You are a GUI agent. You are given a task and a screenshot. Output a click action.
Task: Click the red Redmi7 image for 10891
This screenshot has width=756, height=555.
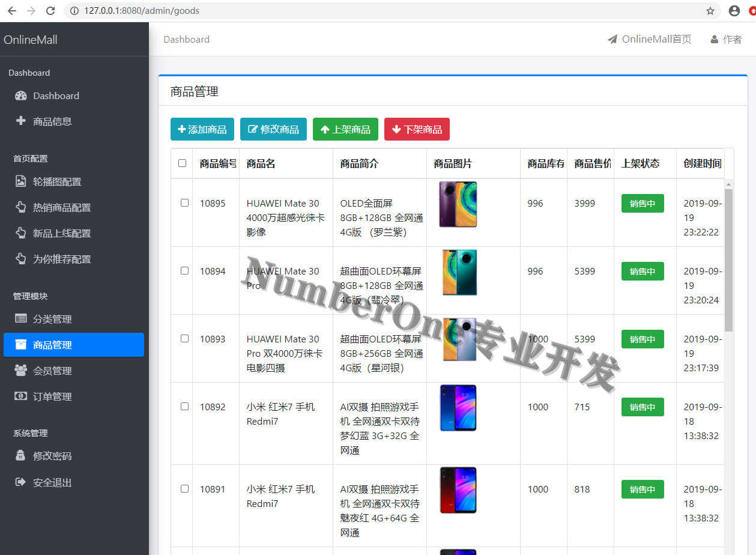[458, 490]
